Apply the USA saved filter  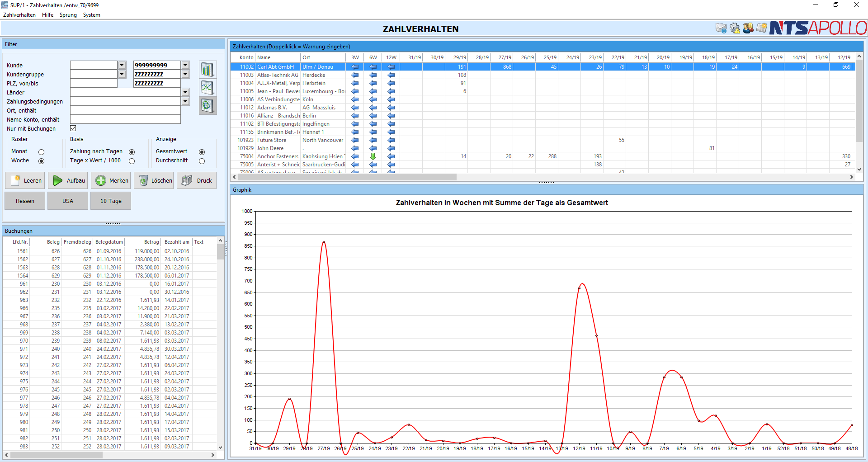click(x=68, y=201)
